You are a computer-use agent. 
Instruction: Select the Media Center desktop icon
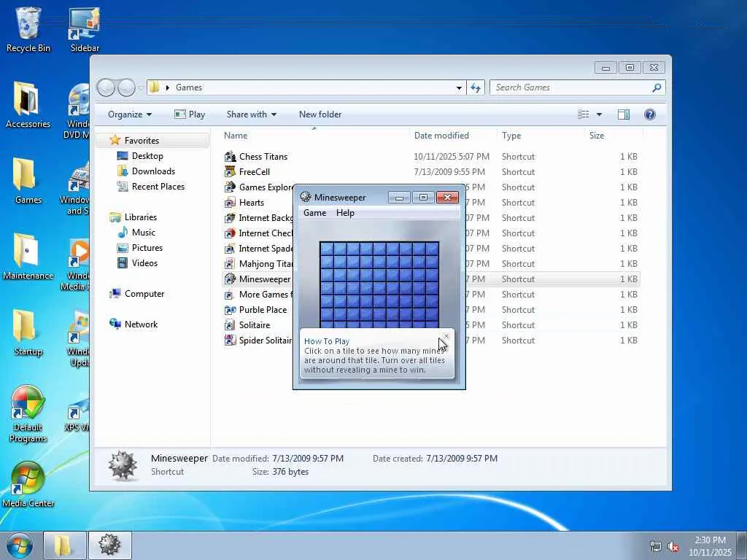tap(28, 484)
